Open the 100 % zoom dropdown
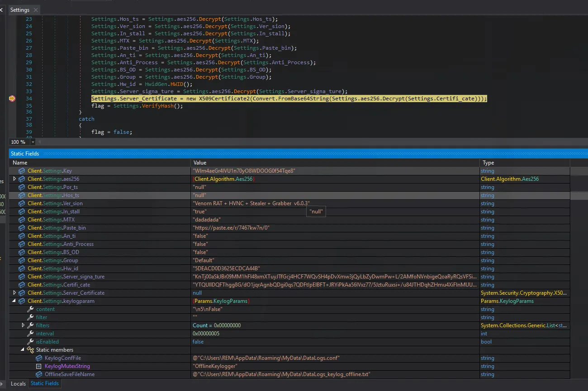Image resolution: width=588 pixels, height=391 pixels. point(33,142)
